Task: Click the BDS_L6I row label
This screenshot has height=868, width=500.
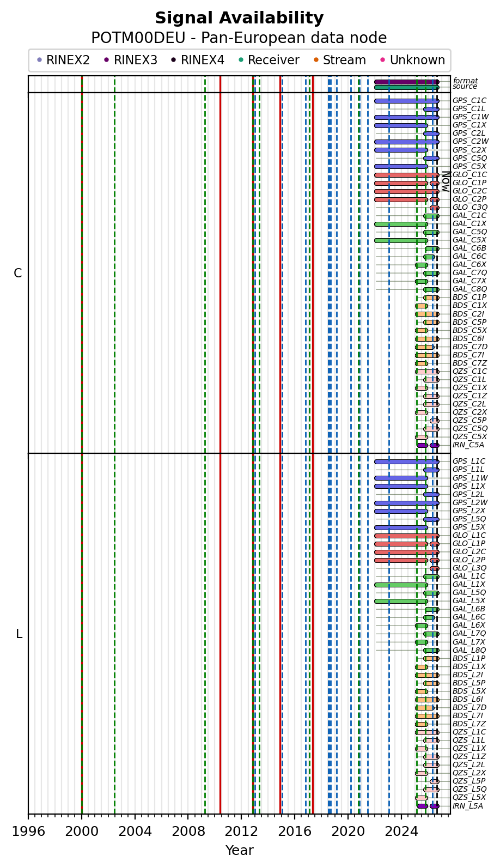Action: [x=468, y=700]
